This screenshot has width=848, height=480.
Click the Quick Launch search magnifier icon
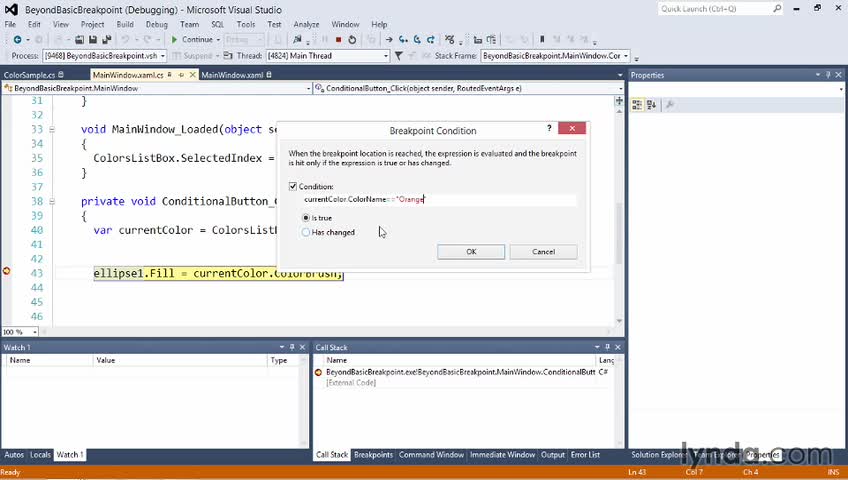(x=777, y=9)
